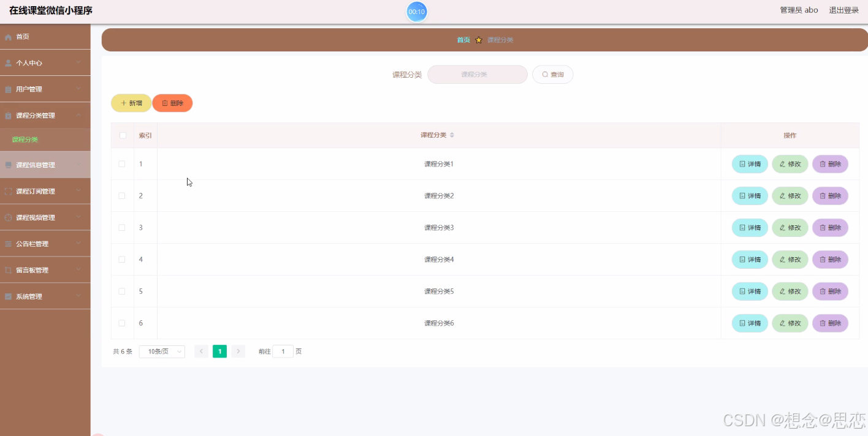Click the sort arrows on 课程分类 column
The height and width of the screenshot is (436, 868).
(452, 135)
